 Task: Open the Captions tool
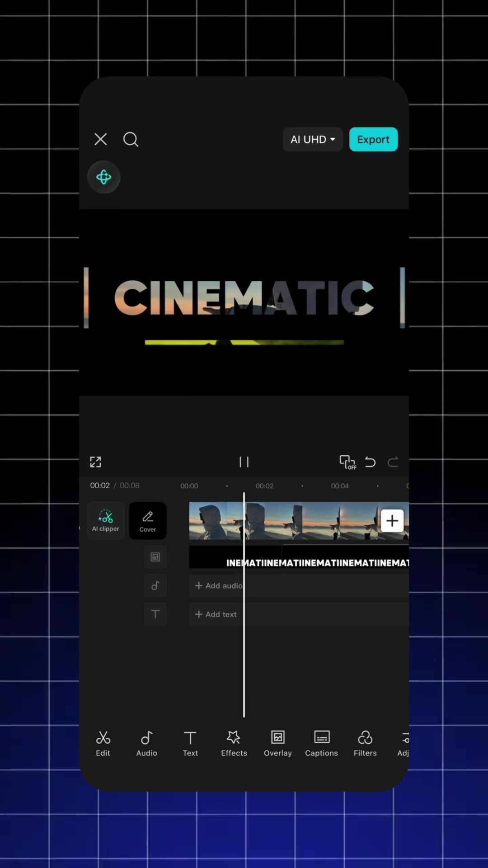[x=322, y=743]
